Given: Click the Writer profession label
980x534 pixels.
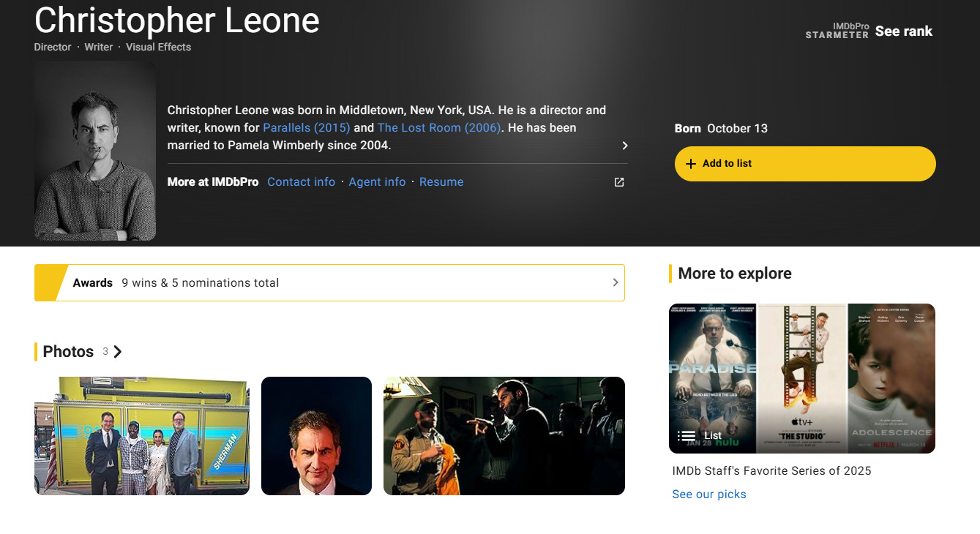Looking at the screenshot, I should point(99,47).
